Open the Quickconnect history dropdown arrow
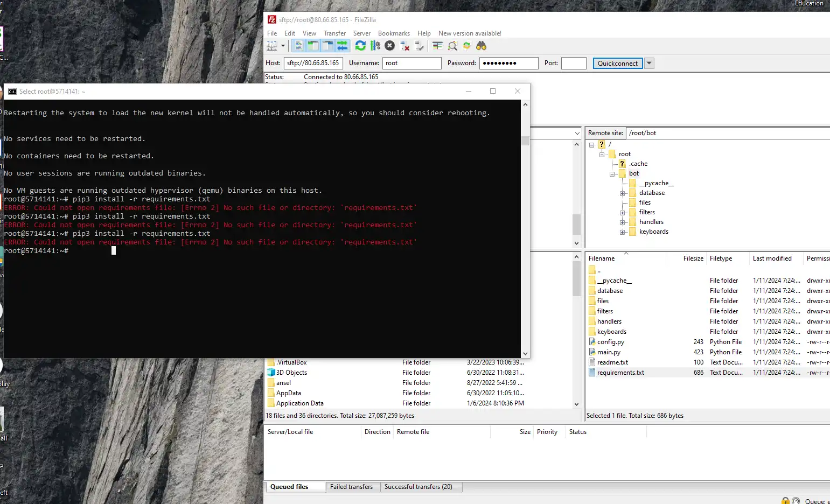This screenshot has width=830, height=504. coord(649,63)
